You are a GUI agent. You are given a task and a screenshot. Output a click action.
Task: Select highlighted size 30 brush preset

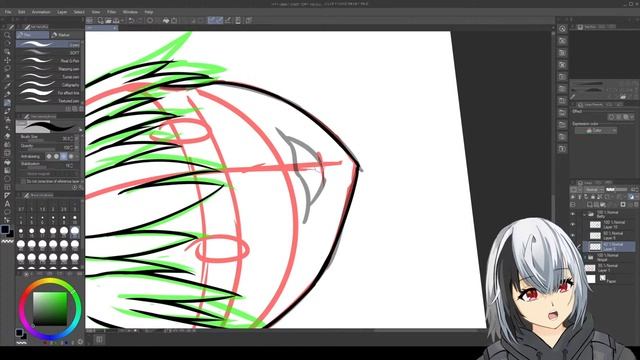tap(74, 232)
